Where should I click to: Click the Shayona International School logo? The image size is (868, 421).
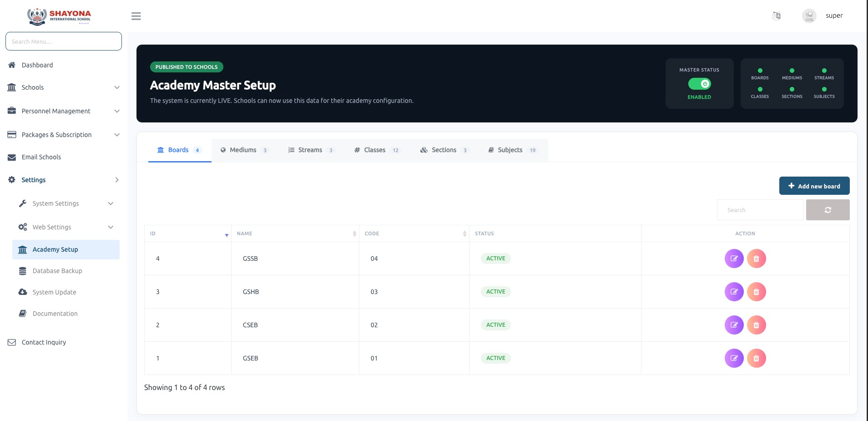tap(59, 16)
